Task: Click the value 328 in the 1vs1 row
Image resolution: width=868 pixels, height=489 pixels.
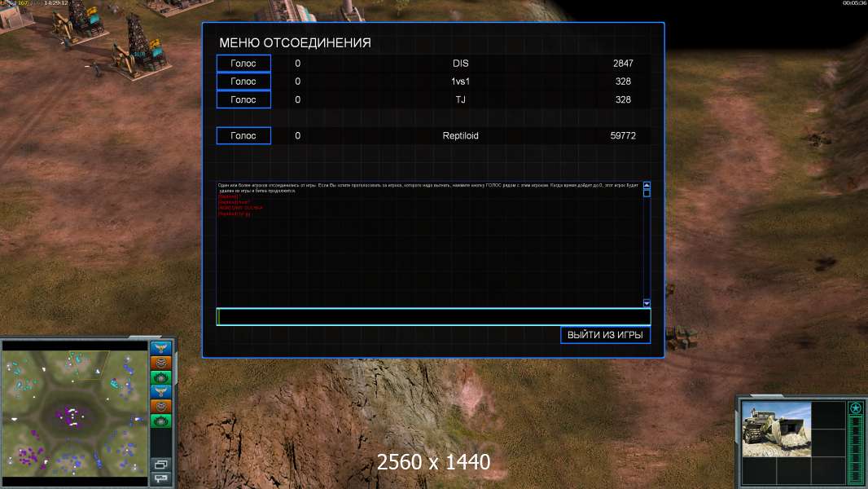Action: 624,81
